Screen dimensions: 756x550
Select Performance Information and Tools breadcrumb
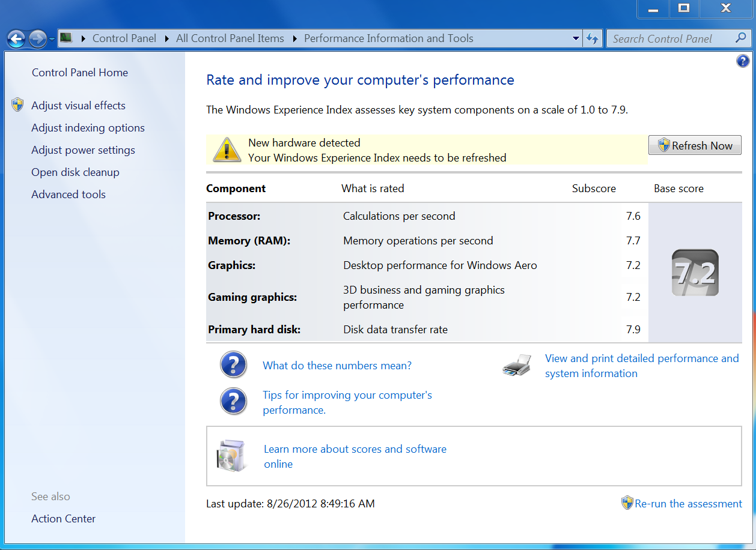coord(389,38)
